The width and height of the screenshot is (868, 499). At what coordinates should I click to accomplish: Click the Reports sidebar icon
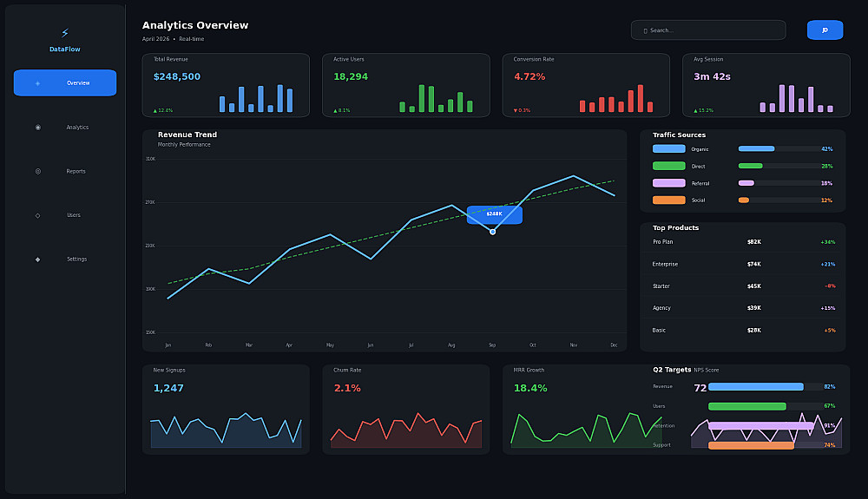coord(37,172)
